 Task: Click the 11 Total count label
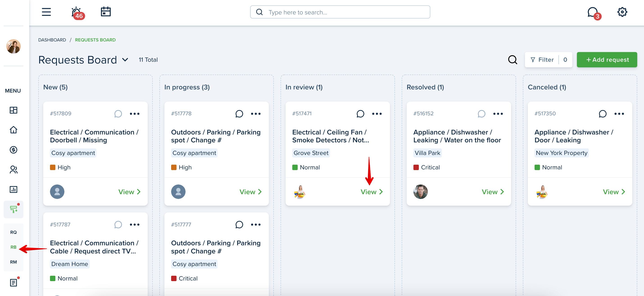pyautogui.click(x=148, y=60)
